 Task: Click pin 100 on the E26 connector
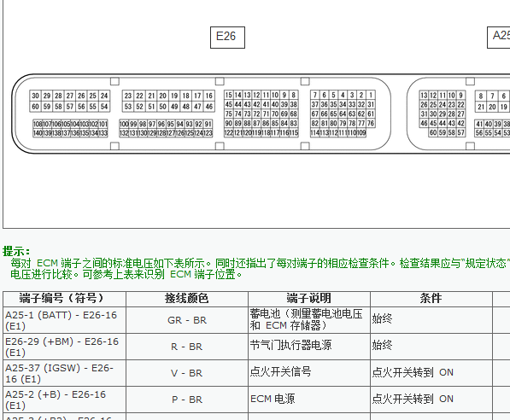click(x=124, y=124)
